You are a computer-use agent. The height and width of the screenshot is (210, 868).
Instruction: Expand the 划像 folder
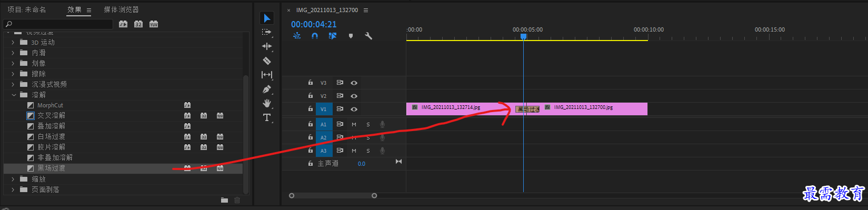[x=13, y=63]
